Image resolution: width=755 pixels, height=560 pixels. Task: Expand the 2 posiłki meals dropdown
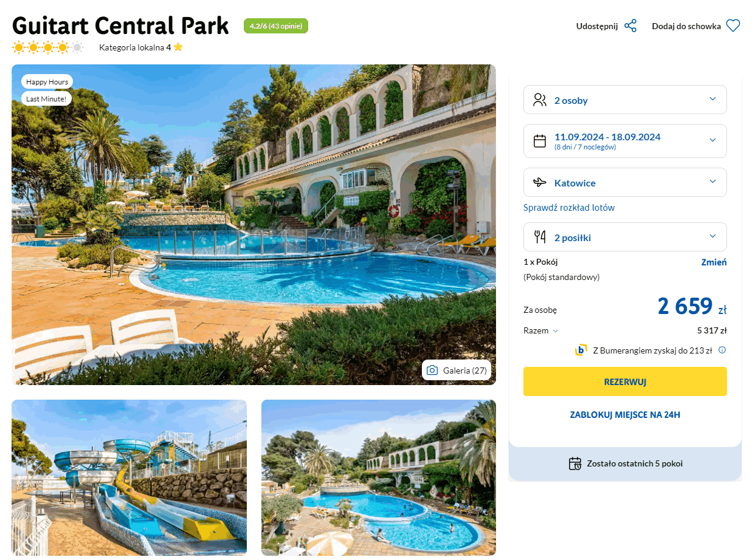point(625,237)
